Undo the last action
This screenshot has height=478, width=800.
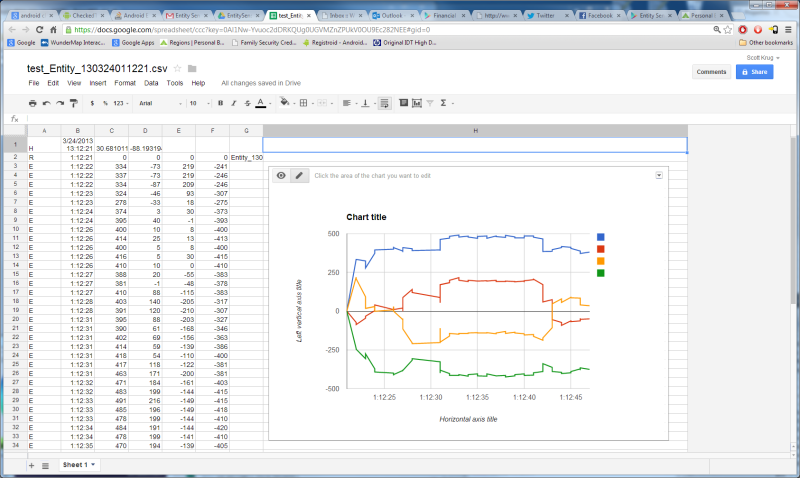[46, 103]
